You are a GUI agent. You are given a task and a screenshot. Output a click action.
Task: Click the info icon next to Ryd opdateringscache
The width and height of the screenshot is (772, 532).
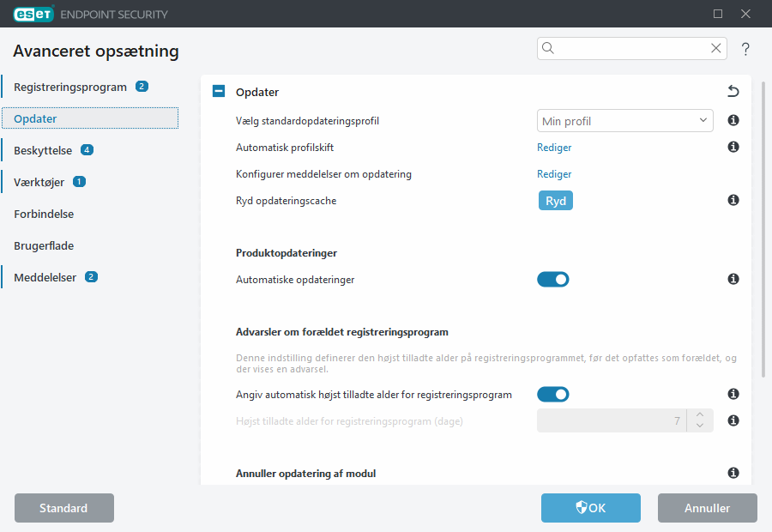[733, 200]
